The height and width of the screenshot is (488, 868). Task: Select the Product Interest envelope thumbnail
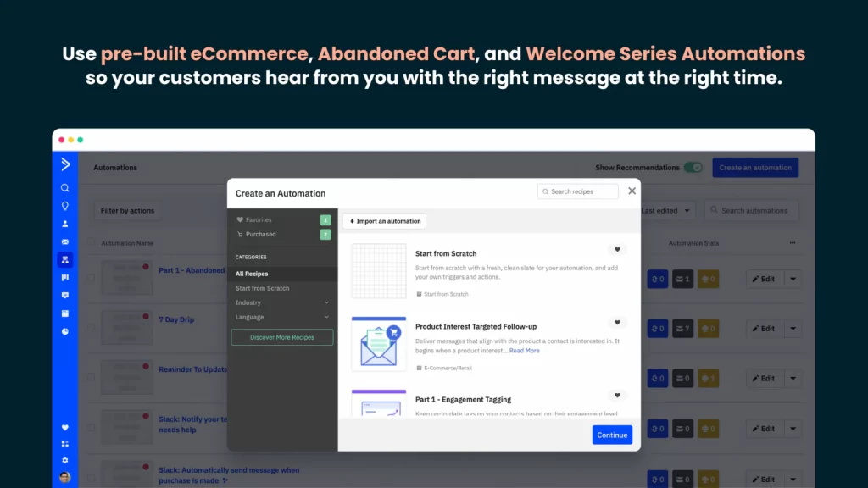click(x=379, y=344)
